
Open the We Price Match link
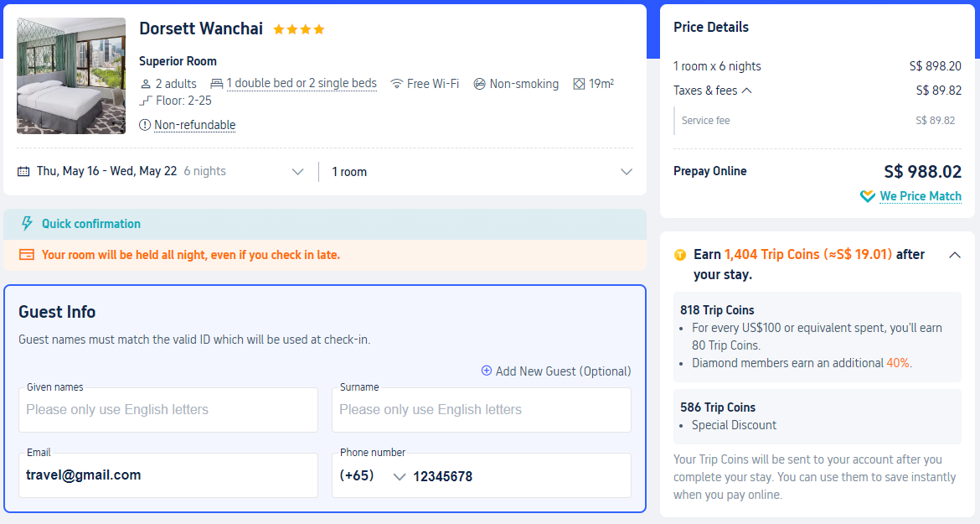click(x=921, y=196)
